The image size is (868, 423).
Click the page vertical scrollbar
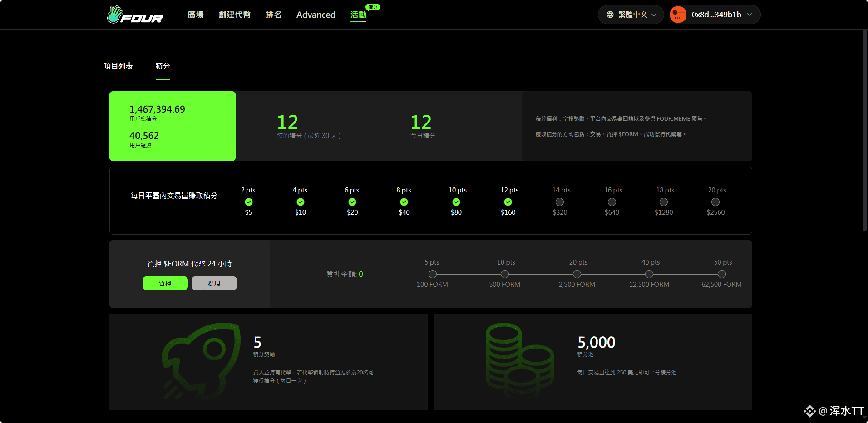coord(864,132)
